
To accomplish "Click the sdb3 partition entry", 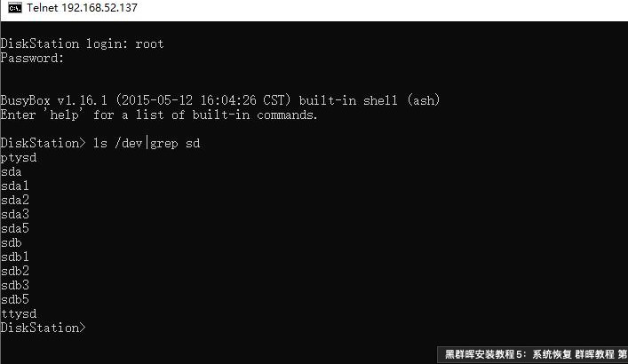I will (14, 285).
